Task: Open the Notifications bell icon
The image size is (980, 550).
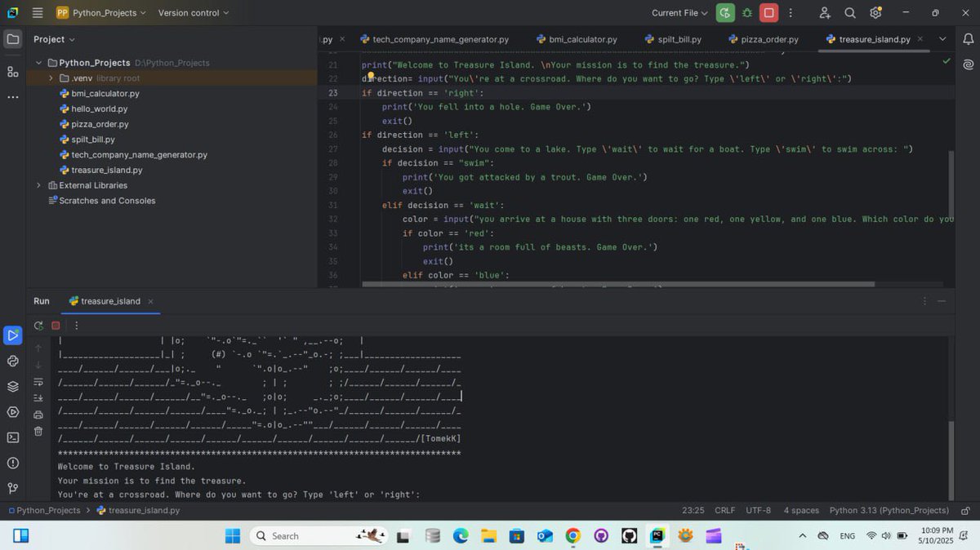Action: coord(968,38)
